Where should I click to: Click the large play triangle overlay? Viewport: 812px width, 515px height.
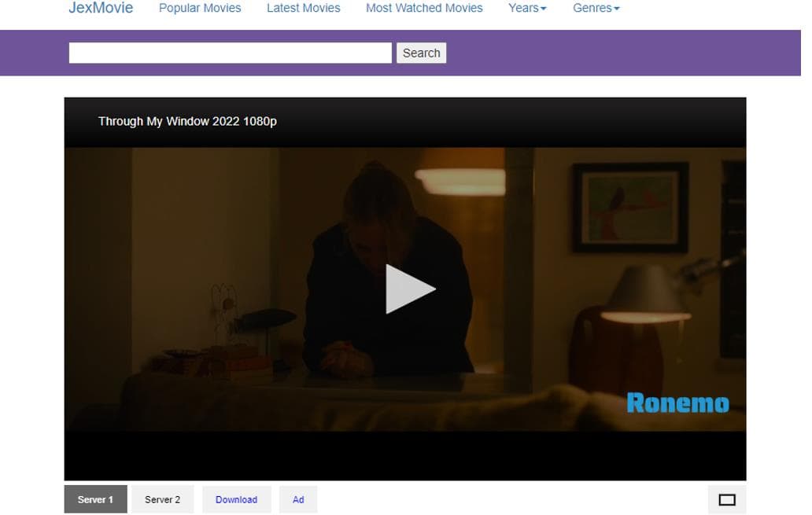pyautogui.click(x=406, y=289)
